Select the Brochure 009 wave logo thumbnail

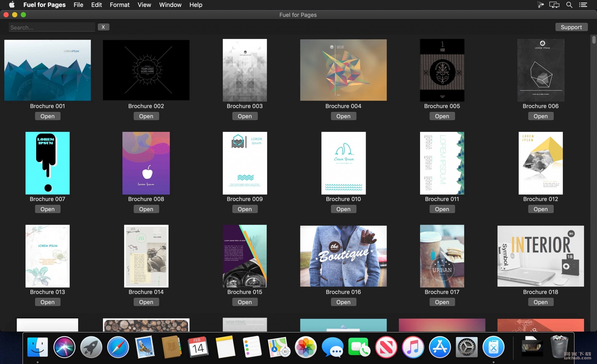pos(245,163)
